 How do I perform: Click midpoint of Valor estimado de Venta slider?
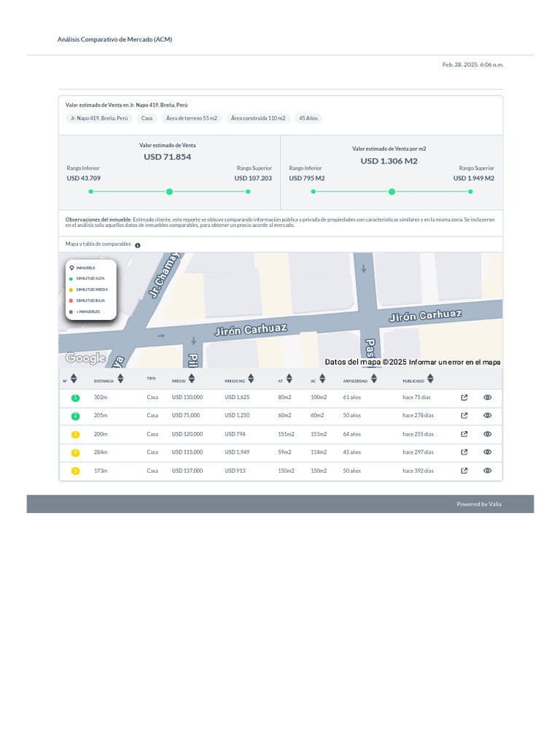coord(169,192)
